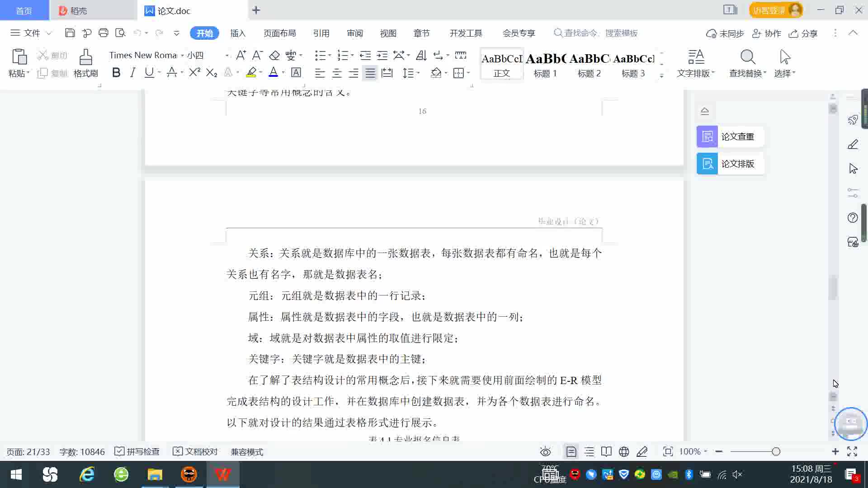
Task: Switch to the 页面布局 tab
Action: [x=279, y=33]
